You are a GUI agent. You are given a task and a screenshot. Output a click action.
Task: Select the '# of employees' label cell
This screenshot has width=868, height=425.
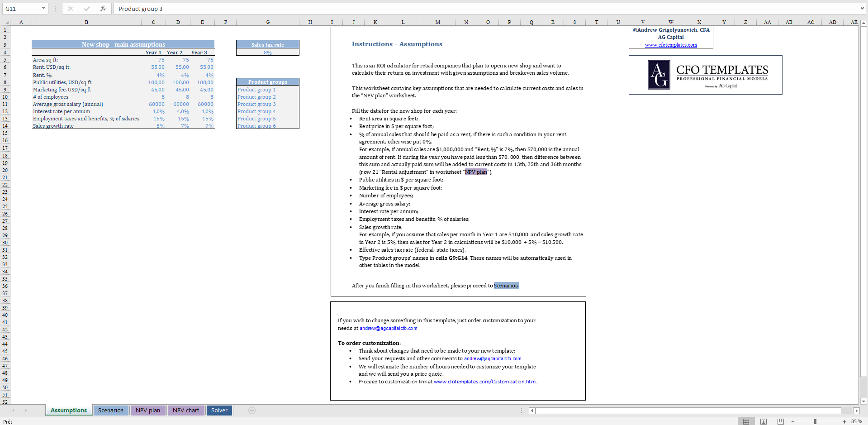tap(86, 97)
